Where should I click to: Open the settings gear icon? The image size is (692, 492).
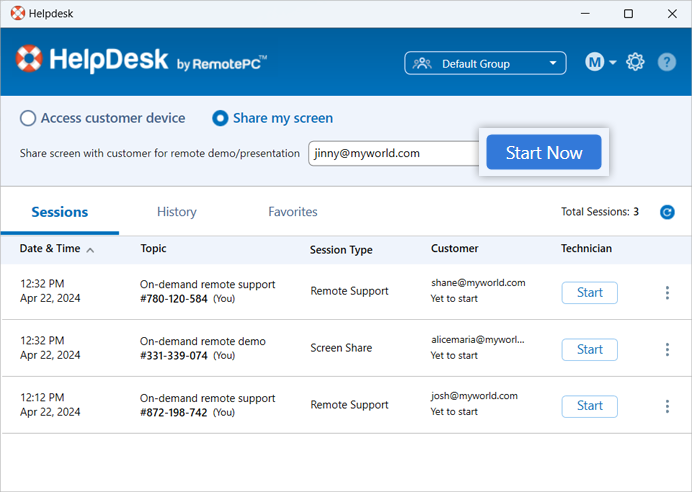tap(635, 62)
